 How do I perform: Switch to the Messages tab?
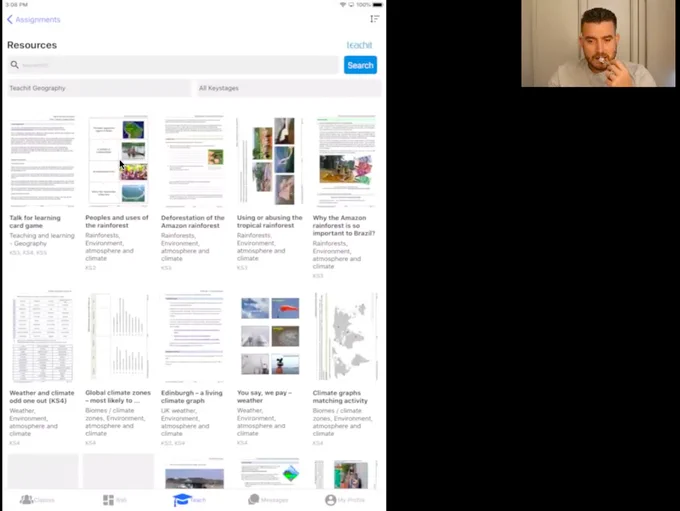pyautogui.click(x=268, y=500)
